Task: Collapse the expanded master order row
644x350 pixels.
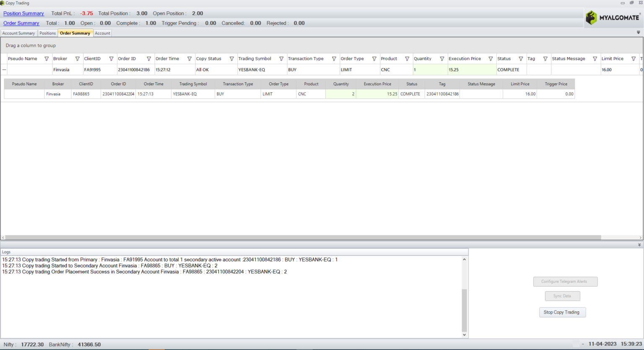Action: tap(3, 69)
